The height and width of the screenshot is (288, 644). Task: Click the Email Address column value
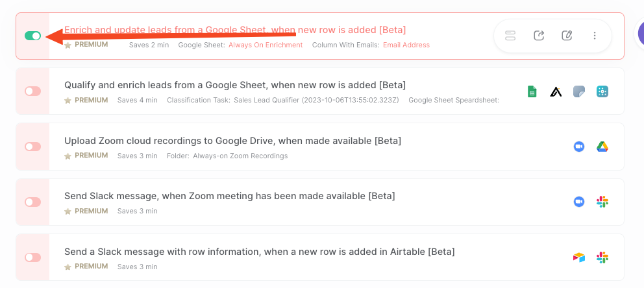406,45
